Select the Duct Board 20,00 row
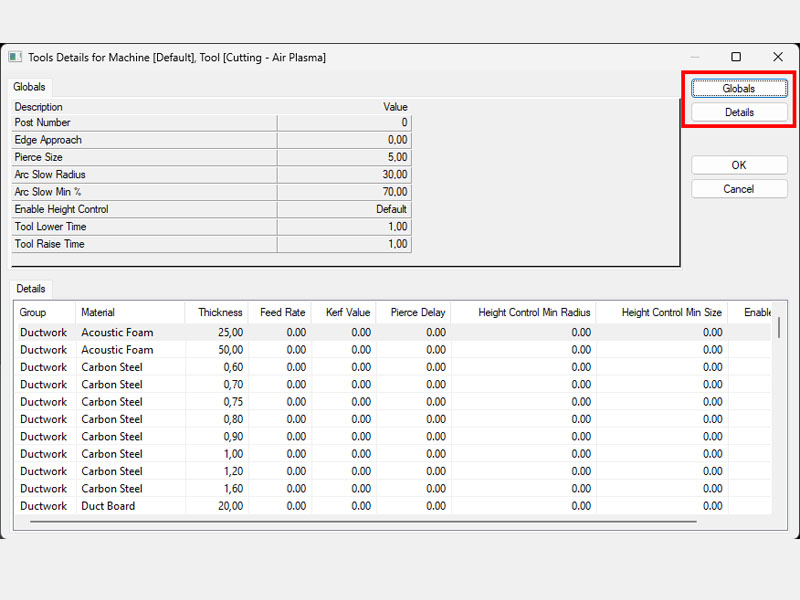 [x=394, y=506]
